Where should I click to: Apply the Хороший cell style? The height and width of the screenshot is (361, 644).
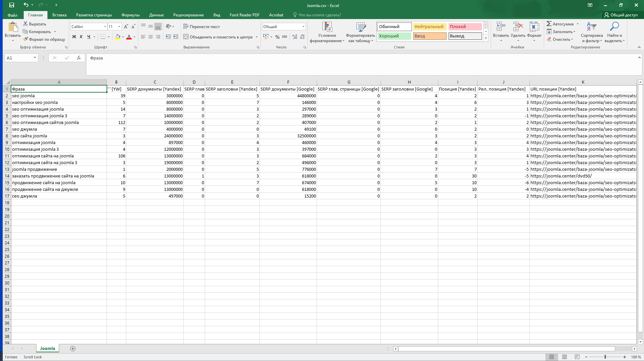tap(394, 36)
